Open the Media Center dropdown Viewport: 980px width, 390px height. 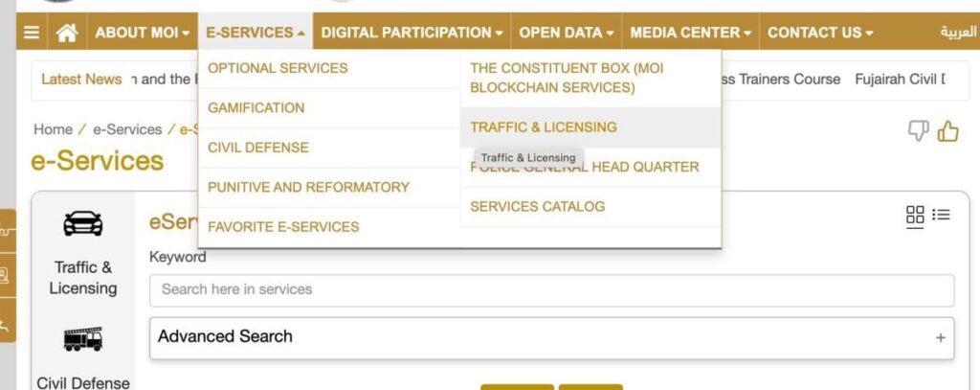point(691,33)
